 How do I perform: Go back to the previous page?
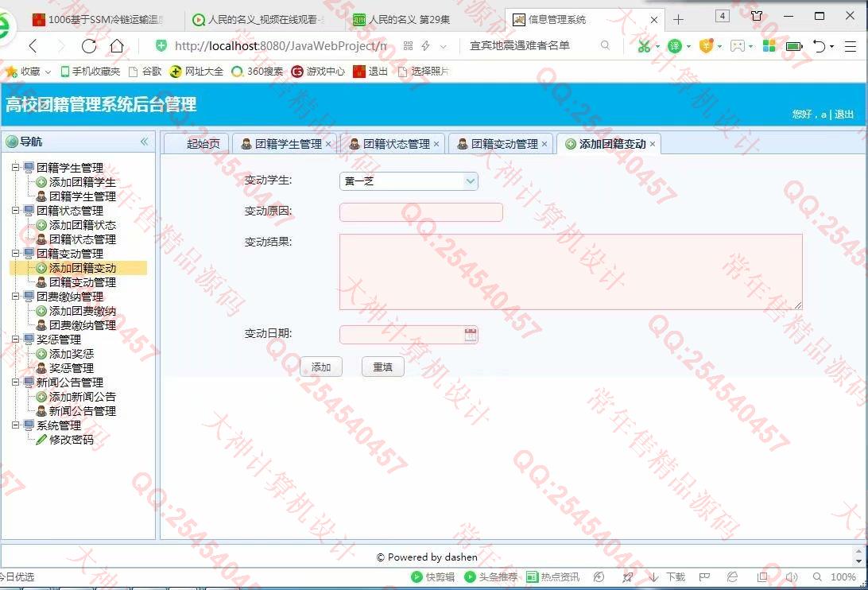point(33,46)
